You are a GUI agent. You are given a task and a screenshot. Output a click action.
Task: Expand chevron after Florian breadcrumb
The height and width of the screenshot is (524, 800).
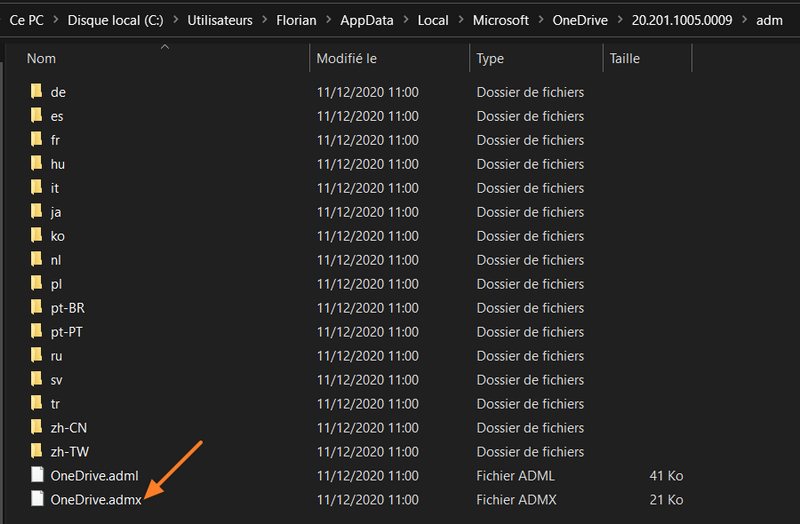[x=329, y=20]
